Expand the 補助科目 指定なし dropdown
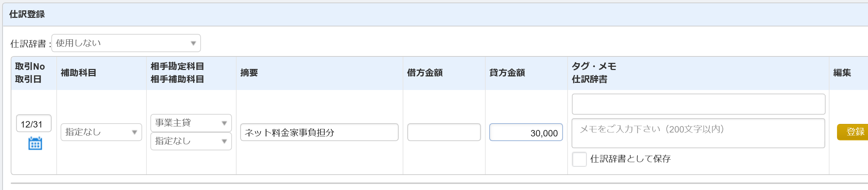The height and width of the screenshot is (190, 868). (x=101, y=132)
